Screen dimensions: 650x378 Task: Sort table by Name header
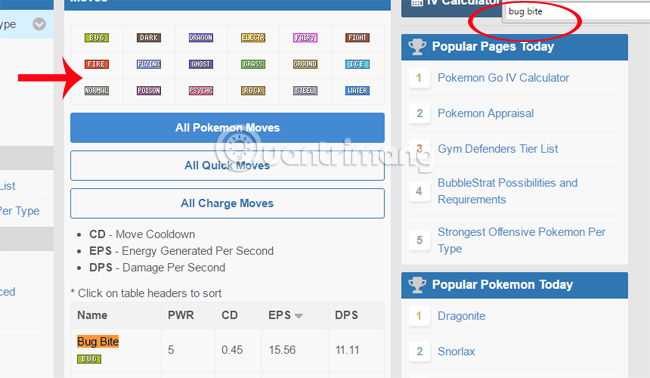pyautogui.click(x=92, y=315)
